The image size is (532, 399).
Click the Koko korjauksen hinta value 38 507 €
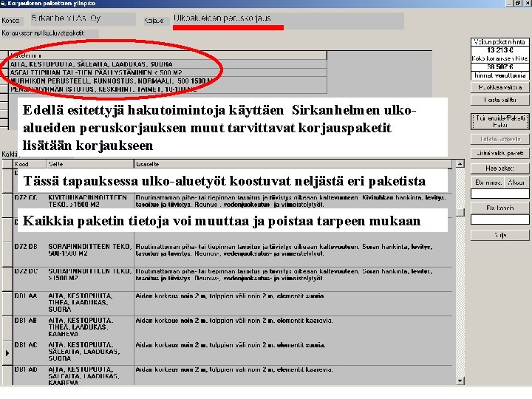499,66
